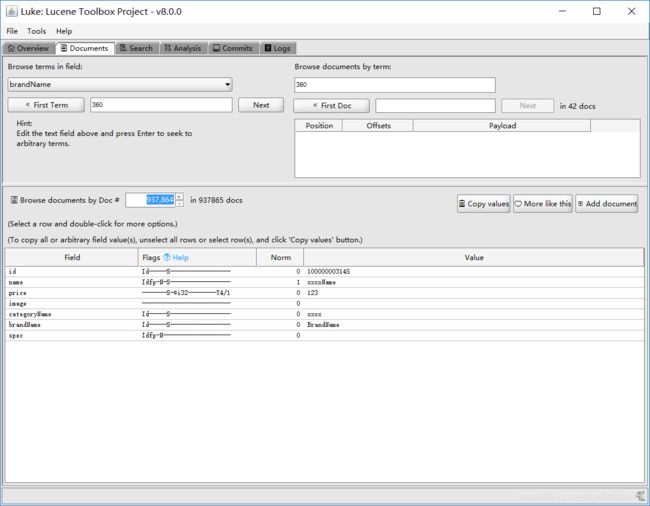Open the Commits tab

point(233,48)
